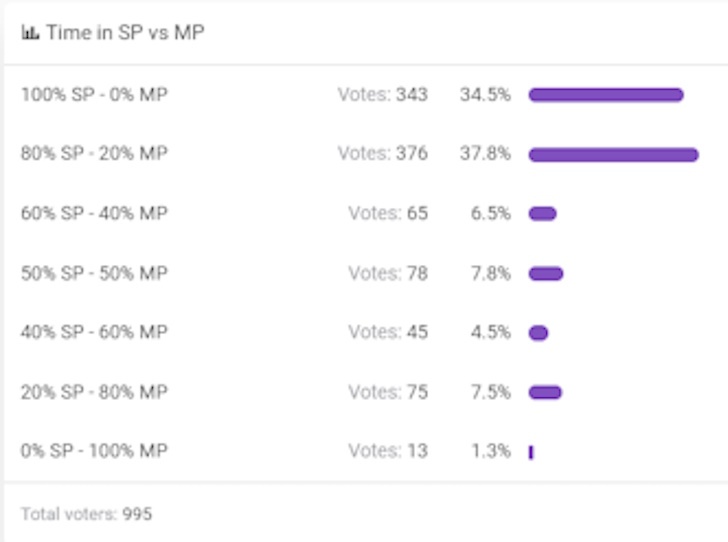Click the 7.5% purple progress bar
Viewport: 728px width, 542px height.
pos(545,392)
